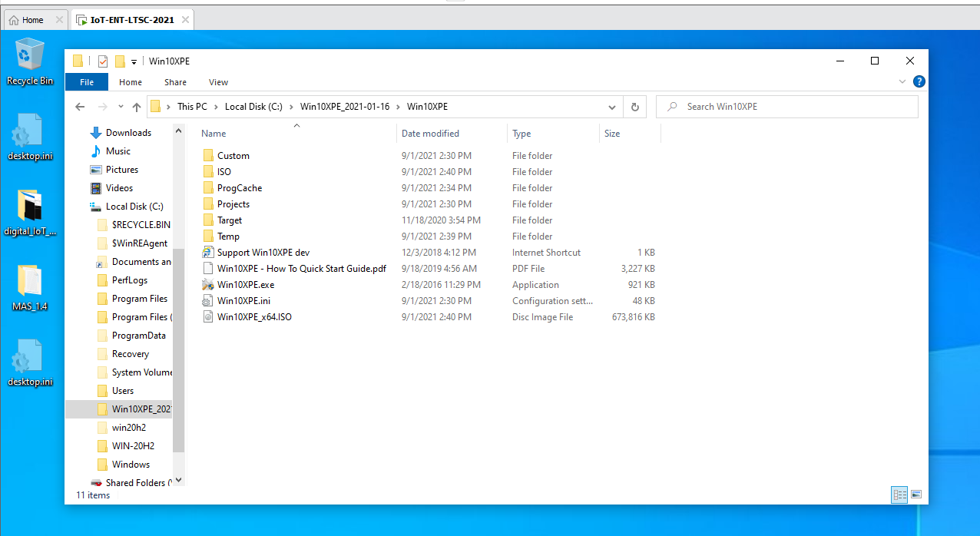This screenshot has width=980, height=536.
Task: Select the Custom folder
Action: pos(233,156)
